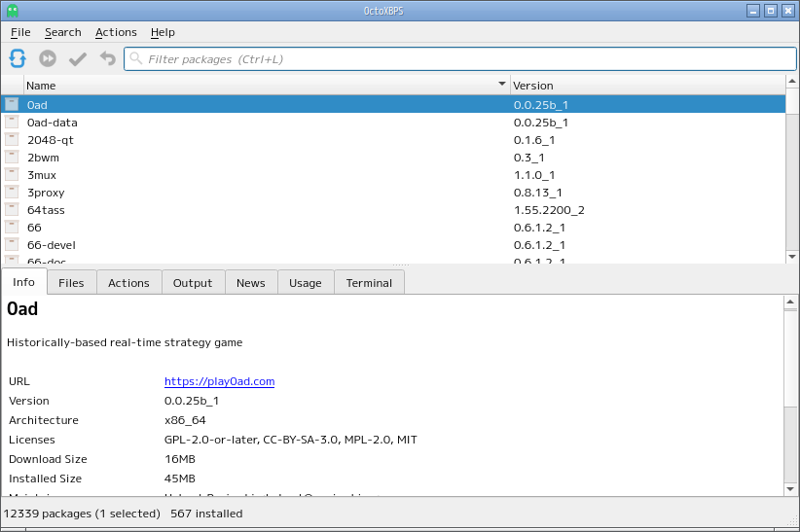Viewport: 800px width, 532px height.
Task: Select the 66 package row
Action: [393, 228]
